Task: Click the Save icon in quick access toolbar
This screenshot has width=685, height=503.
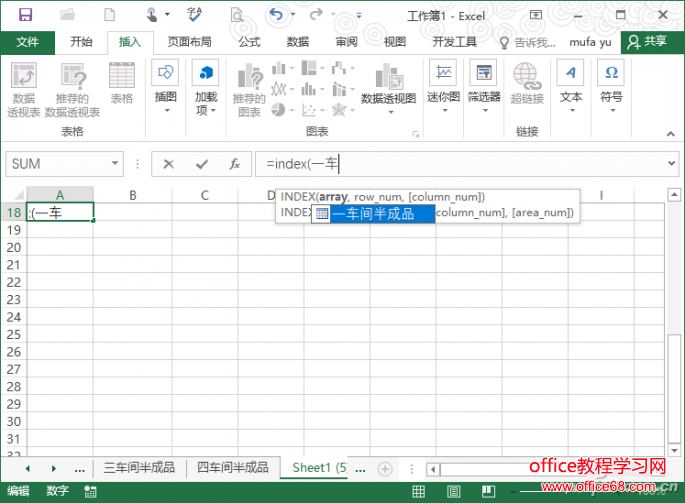Action: coord(25,15)
